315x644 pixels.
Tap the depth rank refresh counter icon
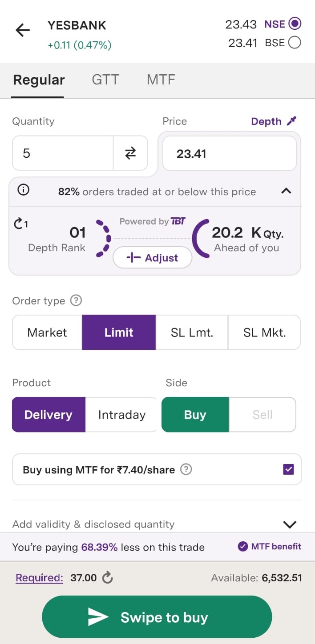[20, 224]
